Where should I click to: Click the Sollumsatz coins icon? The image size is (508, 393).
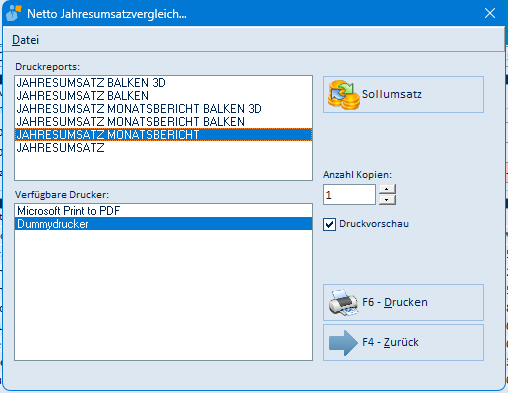343,95
